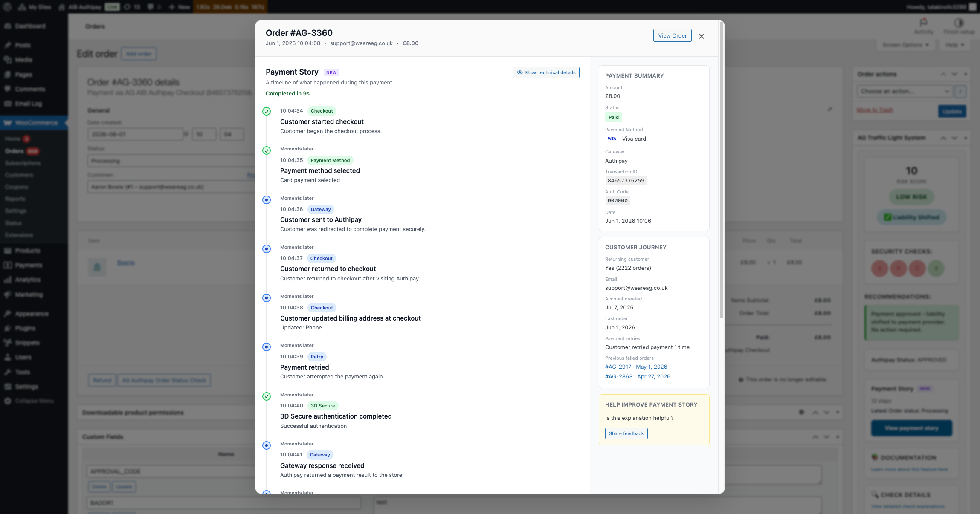980x514 pixels.
Task: Click the Payment Method tag at 10:04:35
Action: click(x=330, y=160)
